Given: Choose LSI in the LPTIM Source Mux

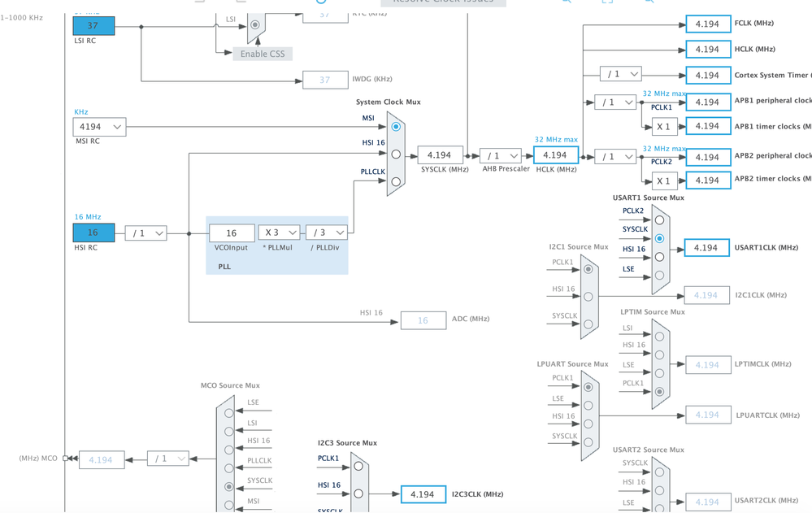Looking at the screenshot, I should pos(659,337).
